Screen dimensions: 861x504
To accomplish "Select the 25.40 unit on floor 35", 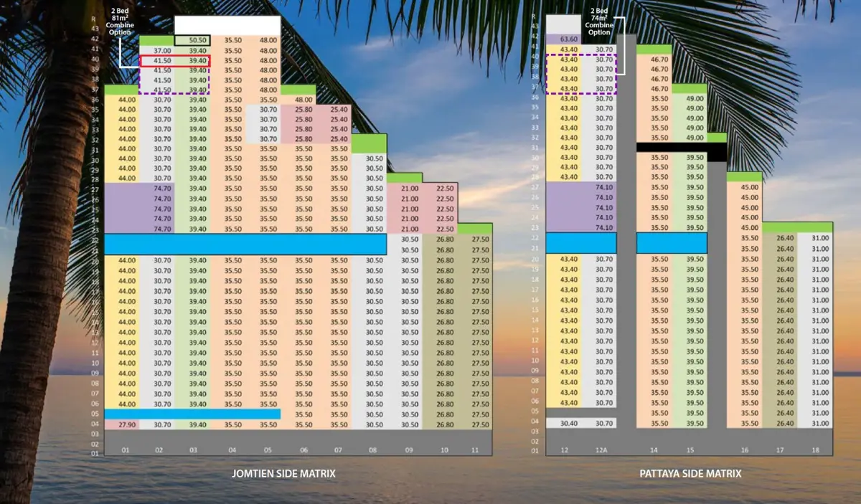I will pos(339,110).
